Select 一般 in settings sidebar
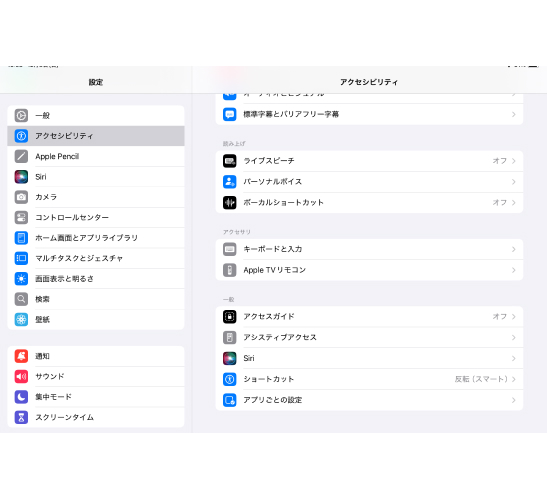Image resolution: width=547 pixels, height=500 pixels. [96, 115]
